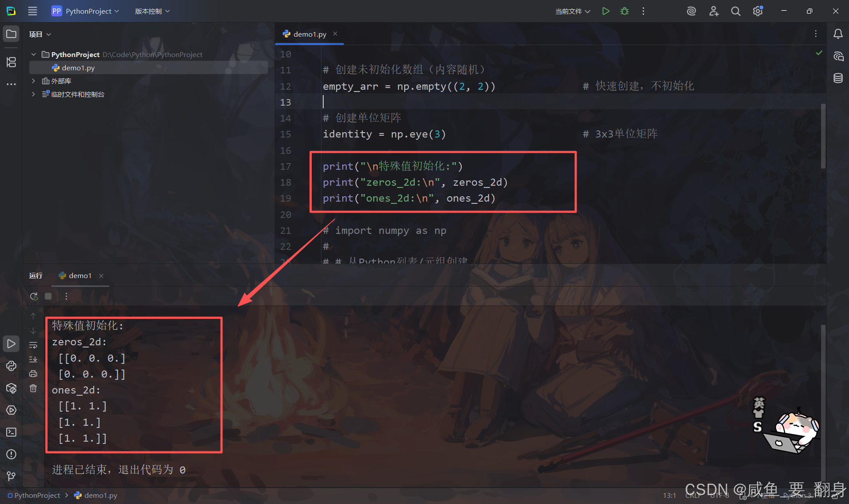Click demo1.py in the status bar breadcrumb

[100, 496]
